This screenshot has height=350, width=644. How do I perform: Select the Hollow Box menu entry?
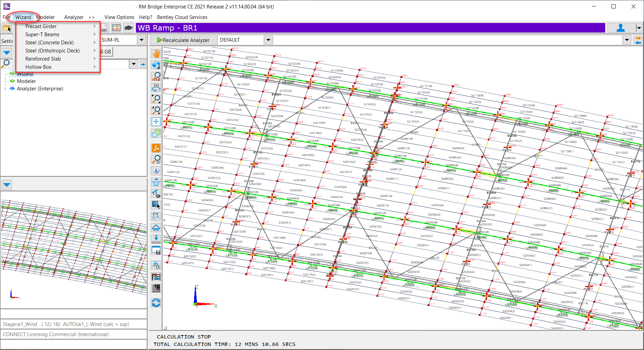coord(58,67)
